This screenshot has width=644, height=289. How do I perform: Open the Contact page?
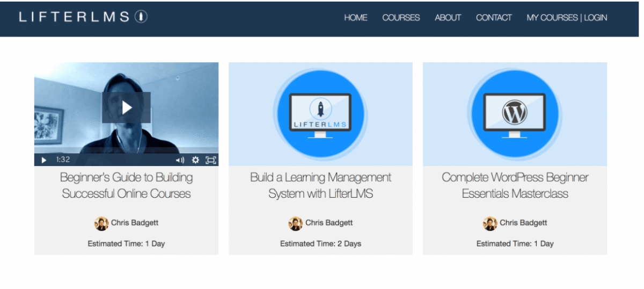[494, 18]
